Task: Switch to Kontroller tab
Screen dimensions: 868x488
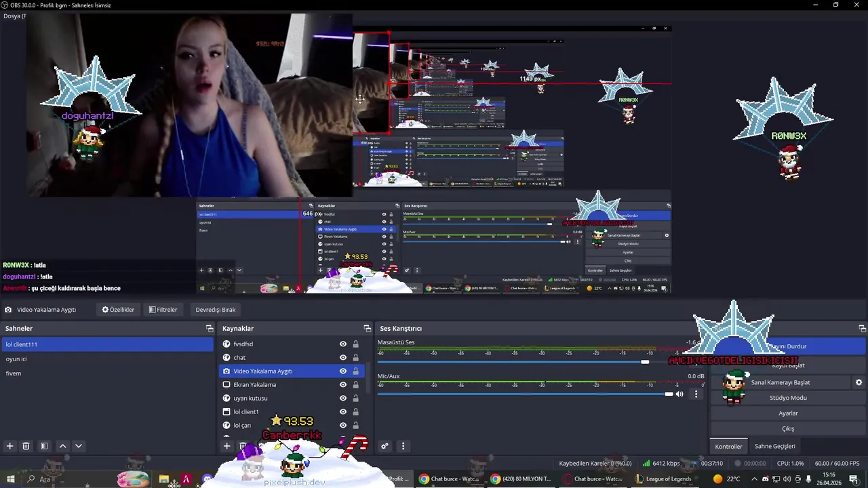Action: tap(728, 446)
